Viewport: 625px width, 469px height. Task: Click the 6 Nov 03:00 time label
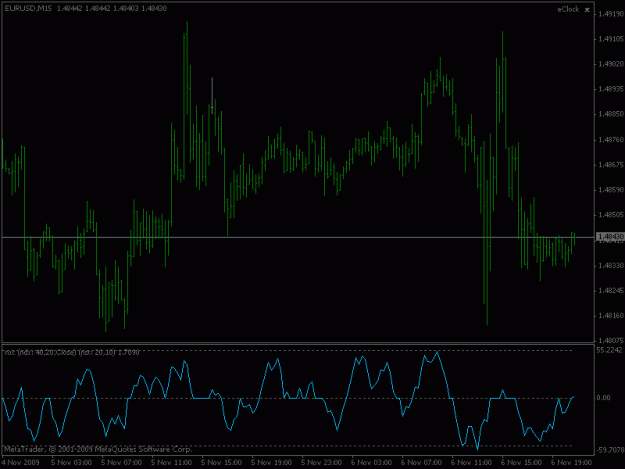(x=371, y=463)
